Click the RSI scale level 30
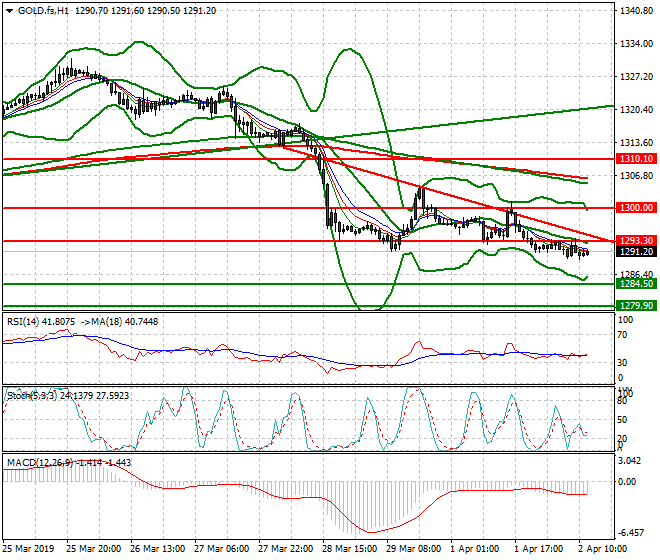Screen dimensions: 660x560 tap(622, 363)
